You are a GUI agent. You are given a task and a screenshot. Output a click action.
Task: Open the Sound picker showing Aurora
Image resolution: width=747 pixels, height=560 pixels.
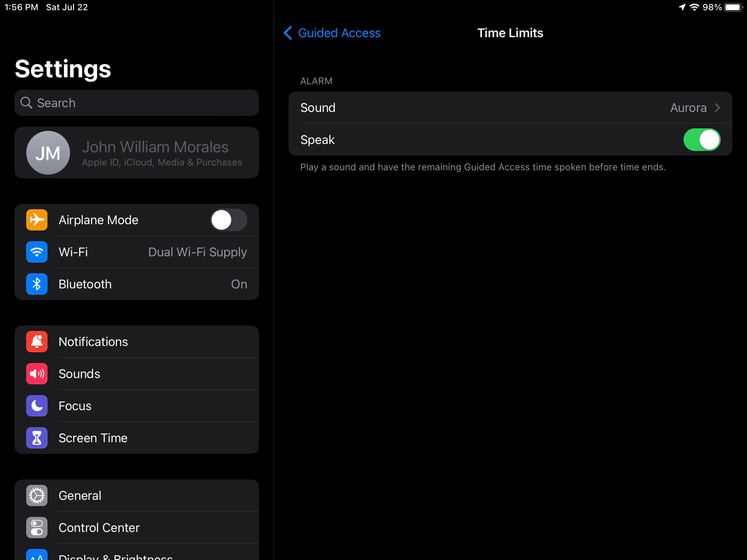pyautogui.click(x=511, y=108)
